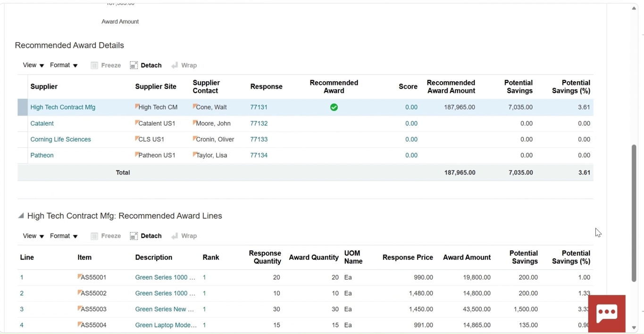The width and height of the screenshot is (644, 334).
Task: Click the scrollbar down arrow
Action: [634, 328]
